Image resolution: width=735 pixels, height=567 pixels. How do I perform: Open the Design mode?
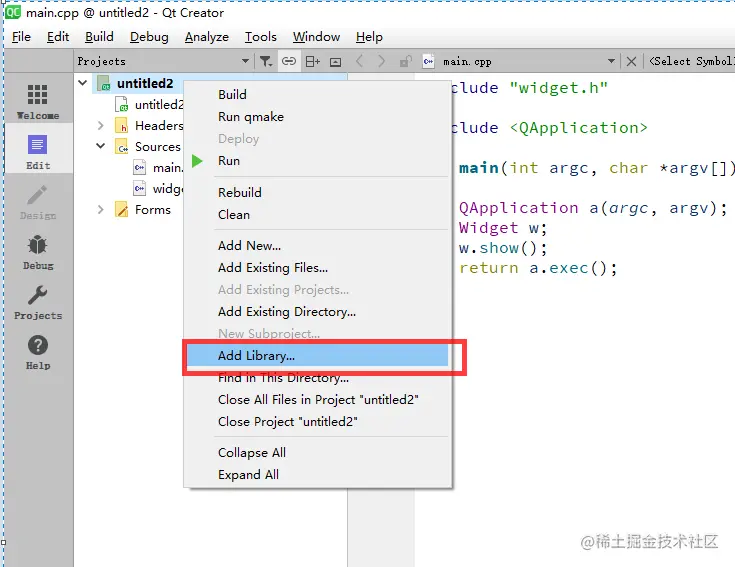pyautogui.click(x=38, y=202)
